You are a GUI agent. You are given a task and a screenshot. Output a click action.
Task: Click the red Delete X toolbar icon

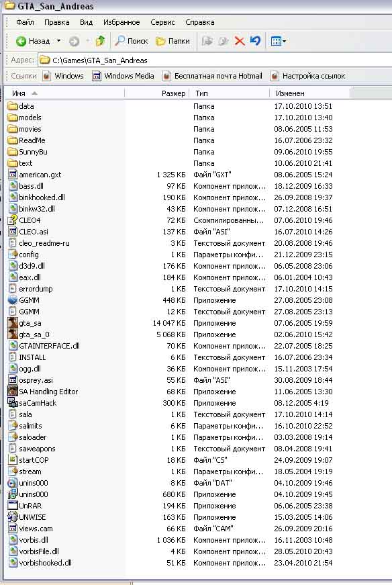[x=240, y=41]
